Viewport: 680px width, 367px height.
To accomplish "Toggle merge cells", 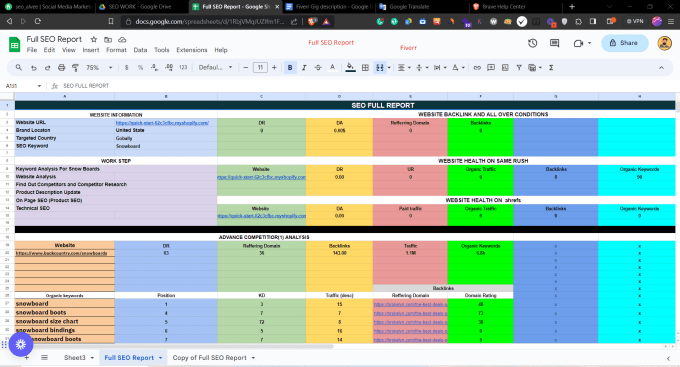I will point(379,68).
